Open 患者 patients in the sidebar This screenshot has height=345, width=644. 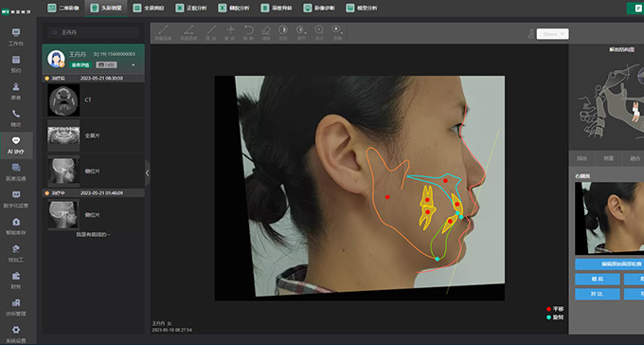coord(15,91)
